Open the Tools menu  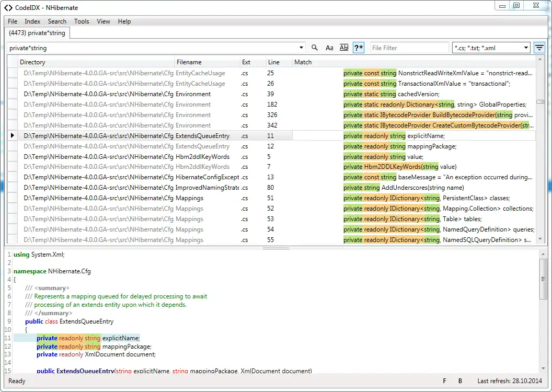82,21
